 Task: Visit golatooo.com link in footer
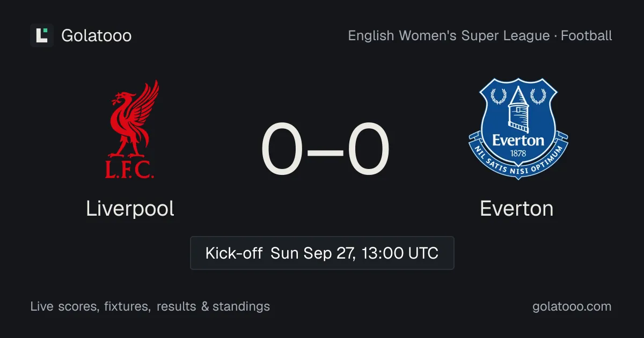pos(572,307)
